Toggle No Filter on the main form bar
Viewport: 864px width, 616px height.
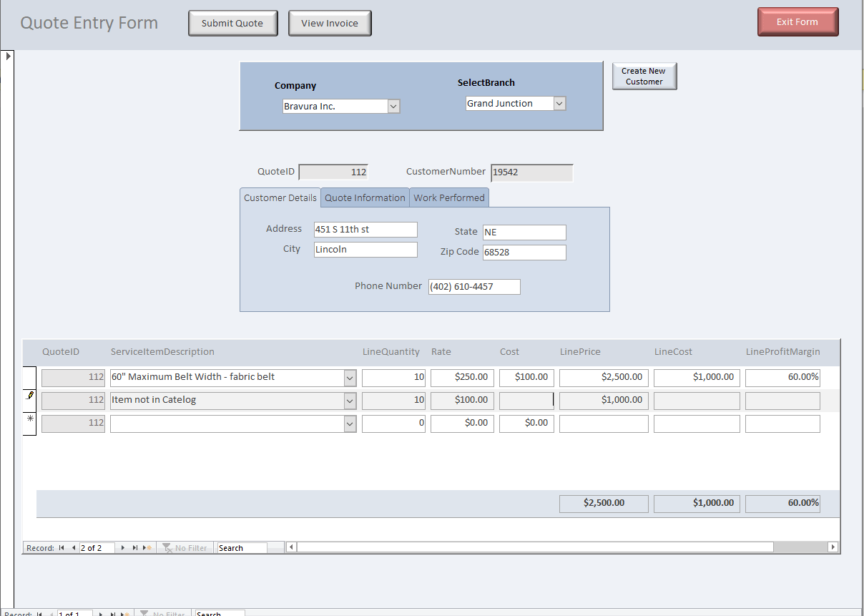[x=162, y=614]
